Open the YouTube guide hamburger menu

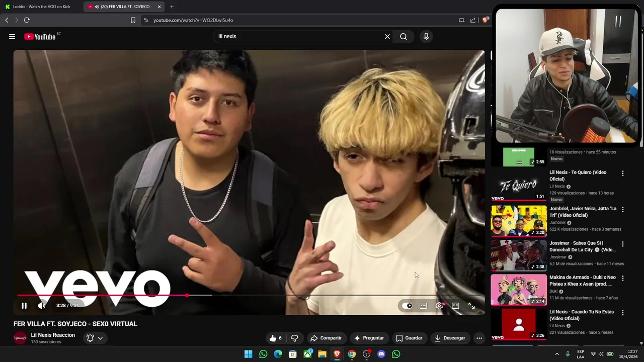pos(12,37)
